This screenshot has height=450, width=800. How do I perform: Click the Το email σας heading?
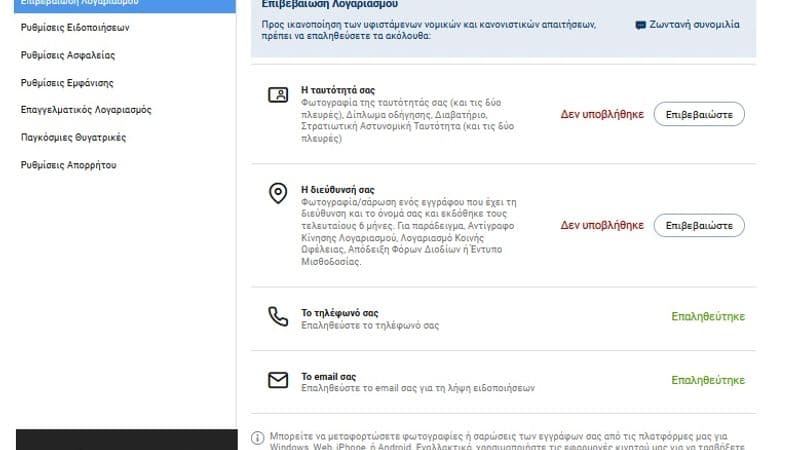click(x=329, y=377)
